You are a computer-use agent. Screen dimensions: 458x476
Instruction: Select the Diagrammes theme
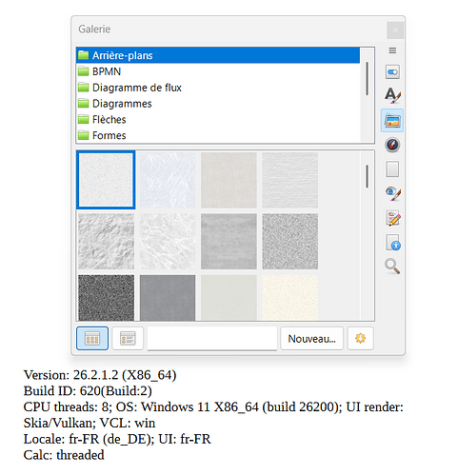coord(218,104)
